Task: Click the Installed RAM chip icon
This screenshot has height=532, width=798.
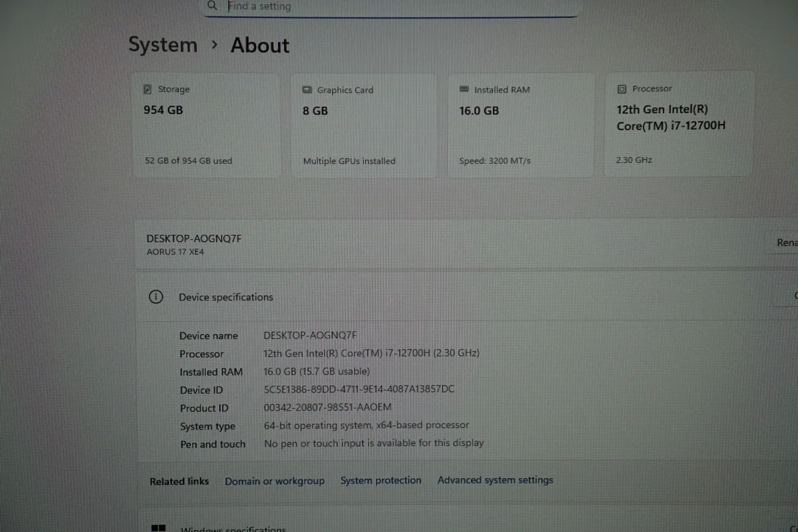Action: (x=464, y=89)
